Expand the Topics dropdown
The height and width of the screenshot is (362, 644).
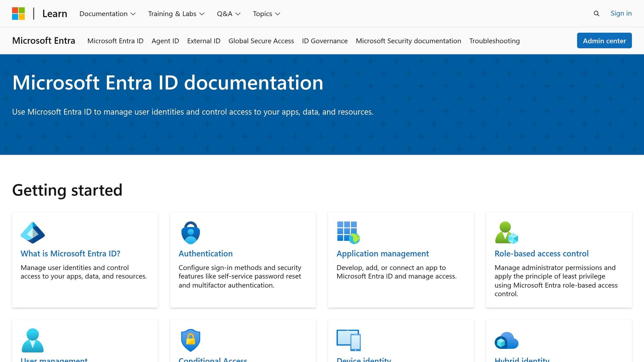[266, 14]
